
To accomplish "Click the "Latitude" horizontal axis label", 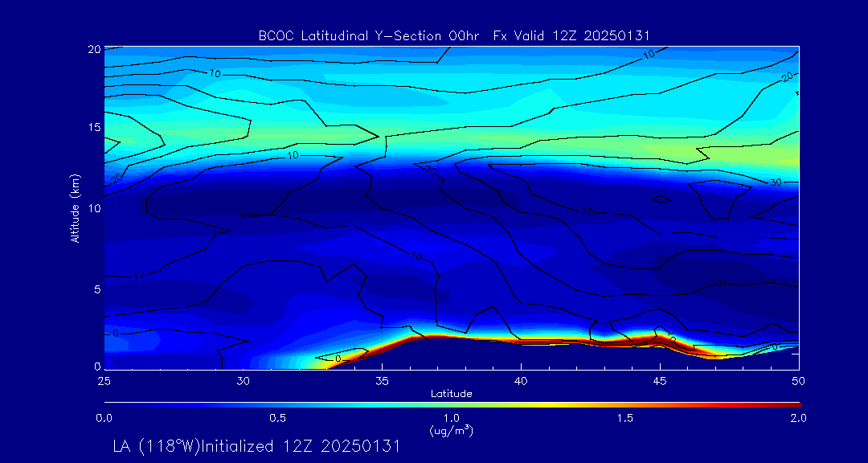I will point(452,394).
